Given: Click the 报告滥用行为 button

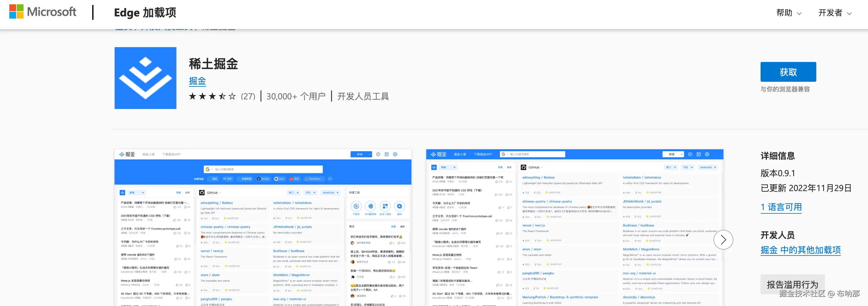Looking at the screenshot, I should coord(792,284).
